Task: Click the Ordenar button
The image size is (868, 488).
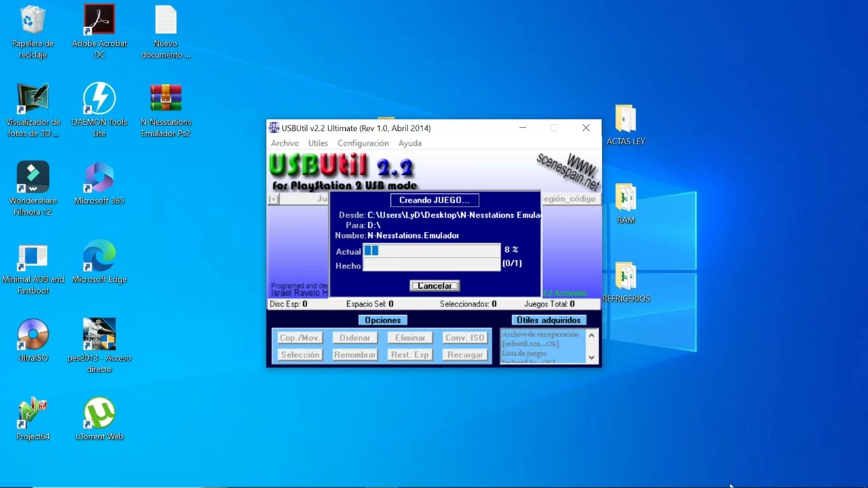Action: coord(355,338)
